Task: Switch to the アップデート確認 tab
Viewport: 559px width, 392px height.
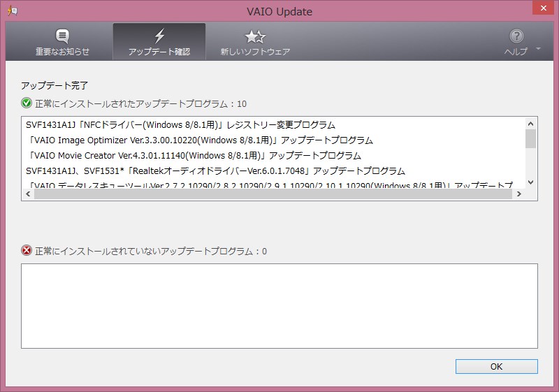Action: click(x=159, y=42)
